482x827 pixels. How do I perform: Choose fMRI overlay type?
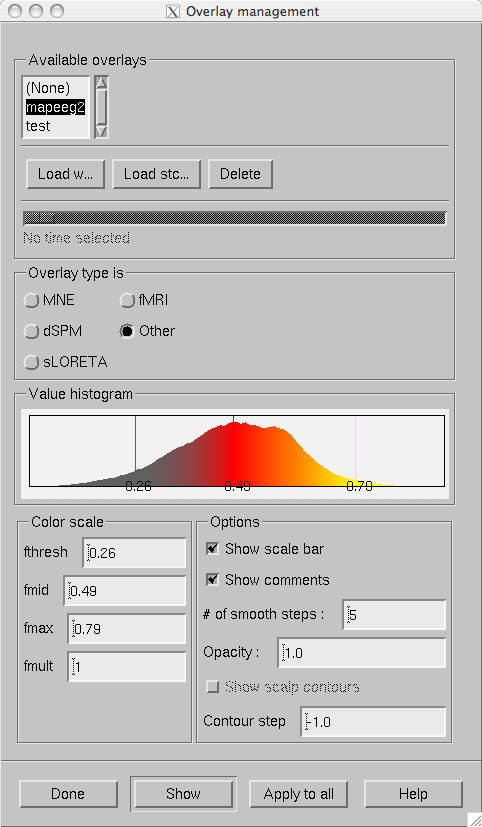pos(128,301)
